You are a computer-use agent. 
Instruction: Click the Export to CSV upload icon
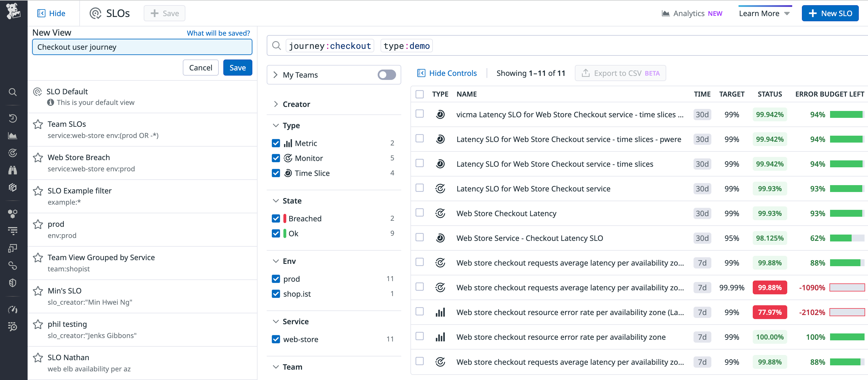click(586, 73)
